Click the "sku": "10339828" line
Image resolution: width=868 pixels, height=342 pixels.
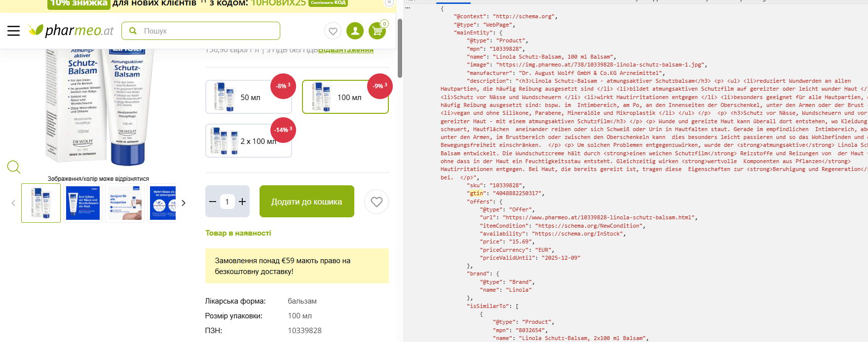(496, 185)
